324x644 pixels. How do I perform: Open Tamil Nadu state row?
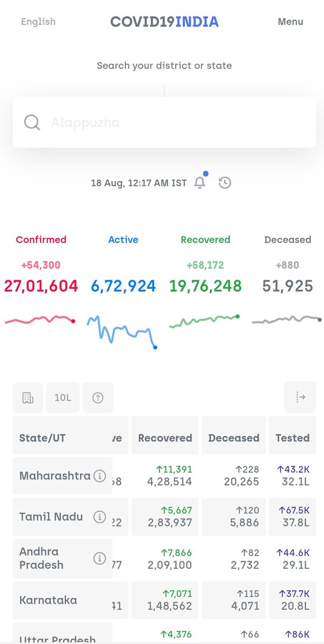164,517
